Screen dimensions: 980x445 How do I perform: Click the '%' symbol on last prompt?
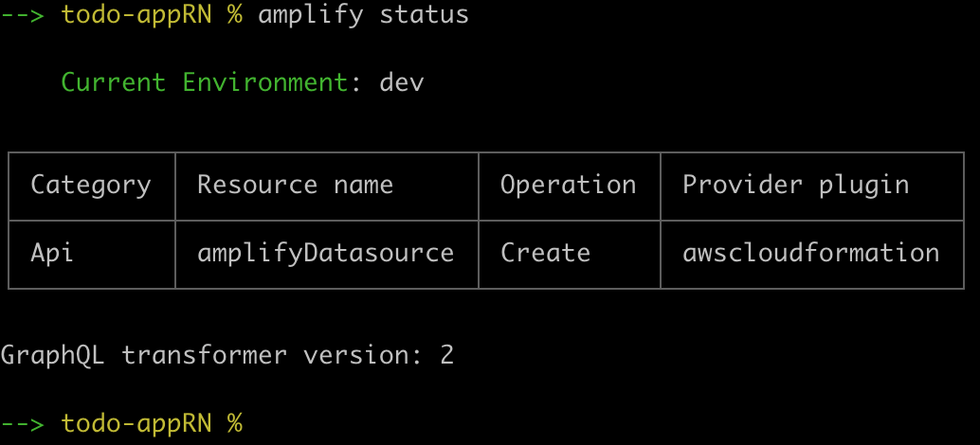234,423
